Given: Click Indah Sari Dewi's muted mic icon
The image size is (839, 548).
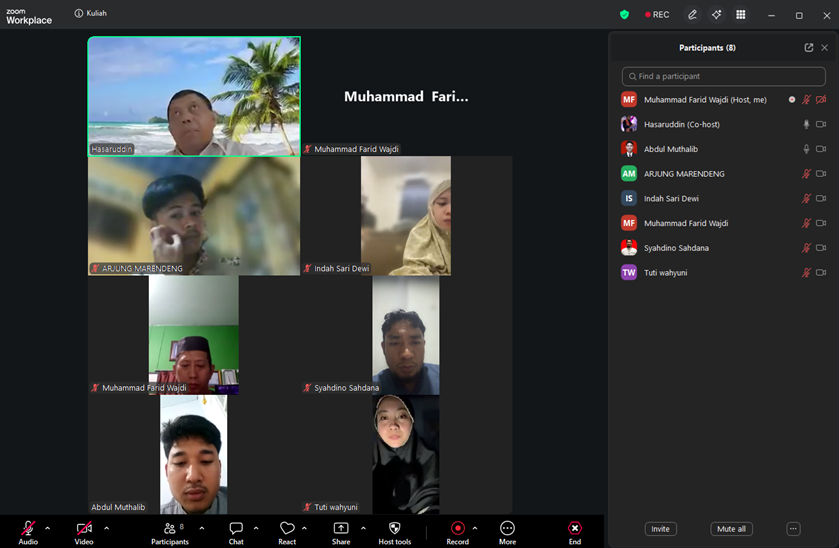Looking at the screenshot, I should click(x=806, y=199).
